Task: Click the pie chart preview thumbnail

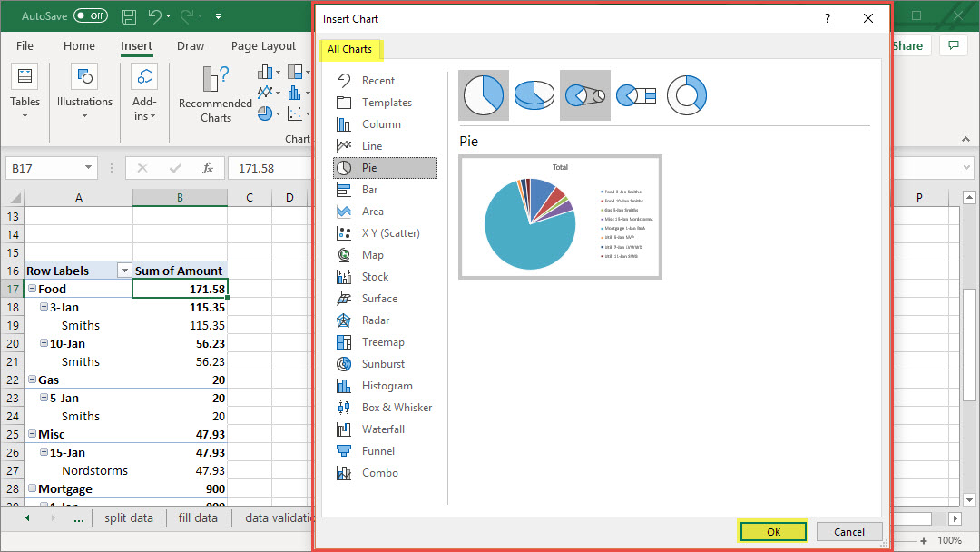Action: pos(560,217)
